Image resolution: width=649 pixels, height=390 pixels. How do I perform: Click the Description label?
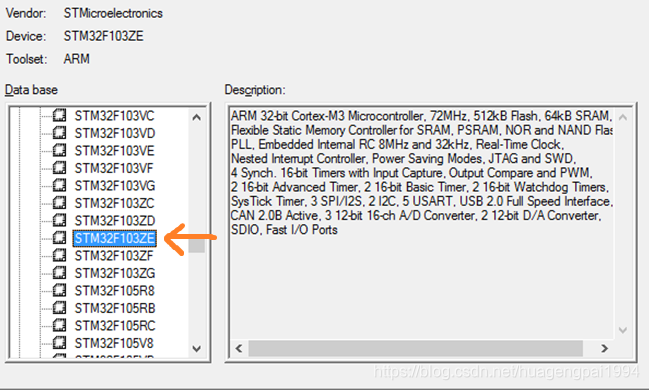click(x=255, y=90)
